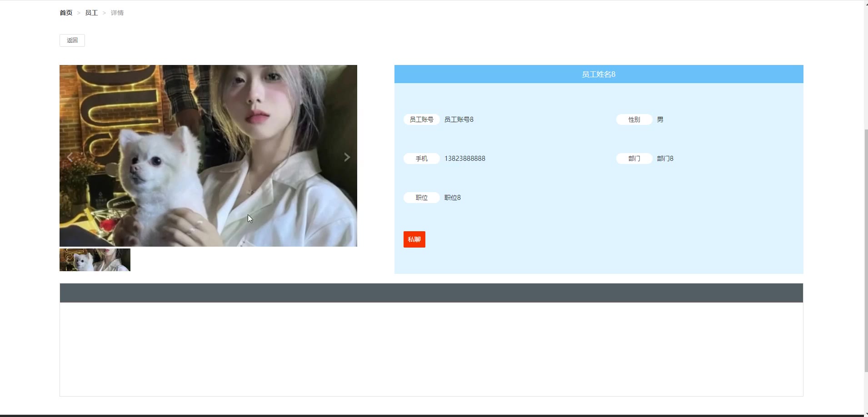
Task: Show previous photo with carousel left arrow
Action: click(x=70, y=157)
